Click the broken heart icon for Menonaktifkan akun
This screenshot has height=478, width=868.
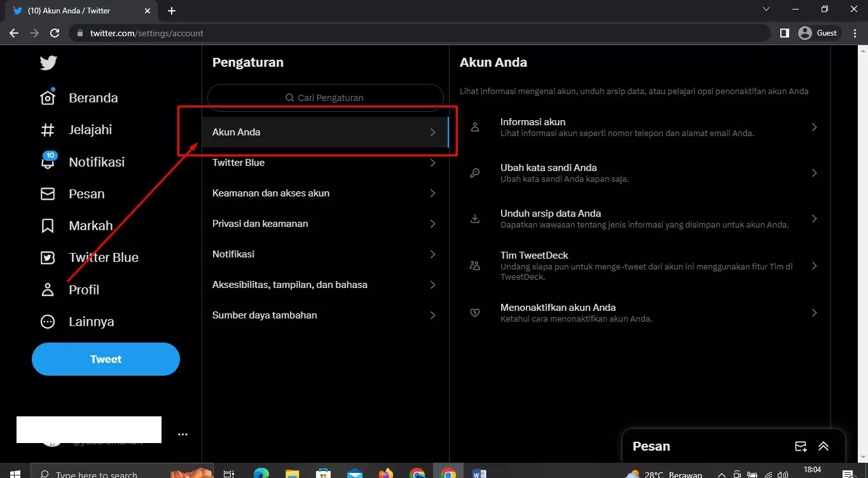coord(475,313)
